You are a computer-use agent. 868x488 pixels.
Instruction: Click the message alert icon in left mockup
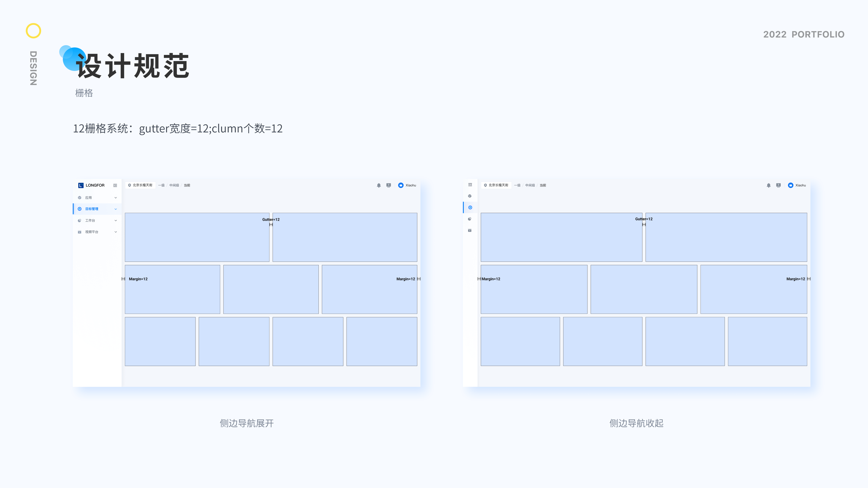389,185
